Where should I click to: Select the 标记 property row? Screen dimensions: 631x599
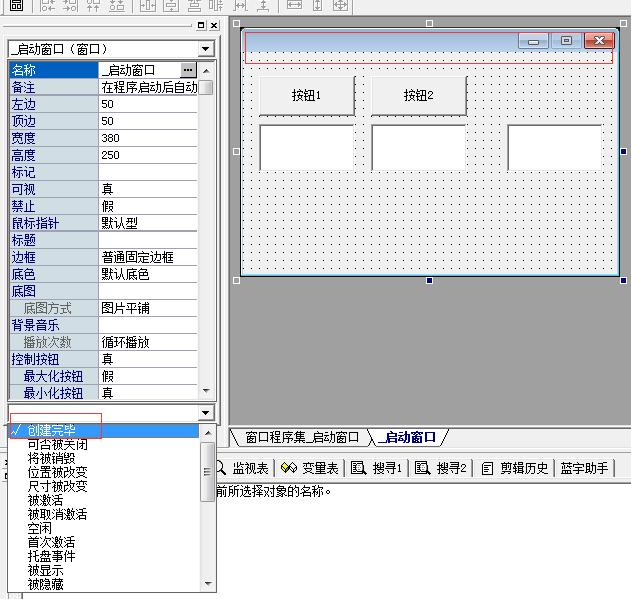pos(103,172)
